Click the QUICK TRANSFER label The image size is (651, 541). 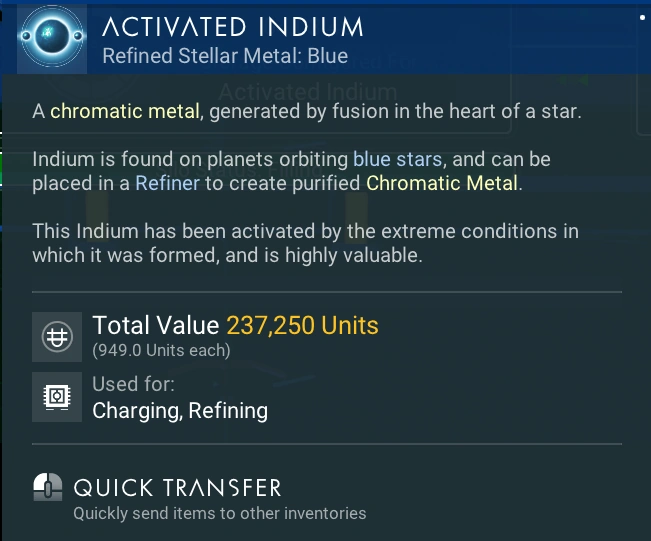click(178, 488)
